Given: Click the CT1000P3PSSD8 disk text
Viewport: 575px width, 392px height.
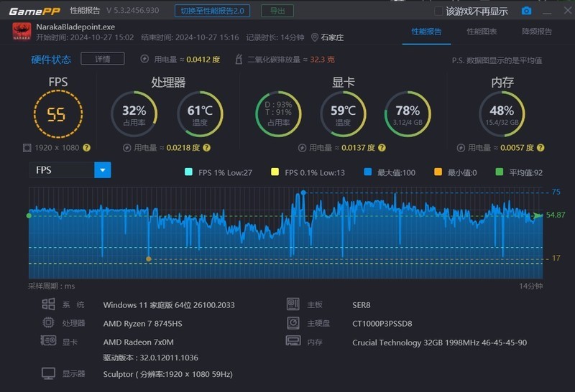Looking at the screenshot, I should point(382,324).
